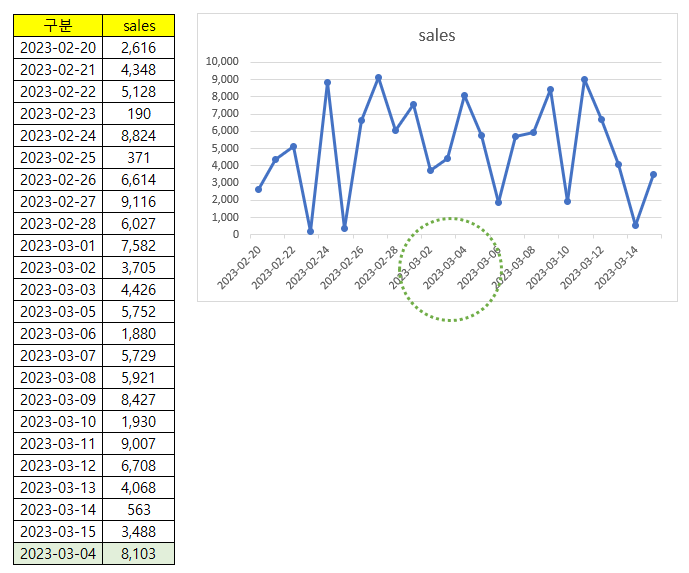Click value 3,705

138,267
